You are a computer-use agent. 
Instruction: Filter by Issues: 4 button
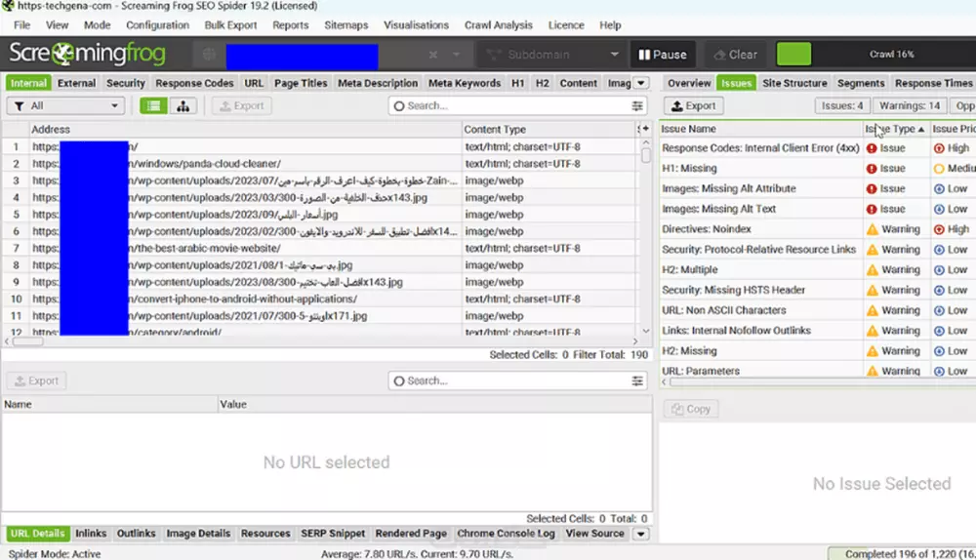[842, 105]
